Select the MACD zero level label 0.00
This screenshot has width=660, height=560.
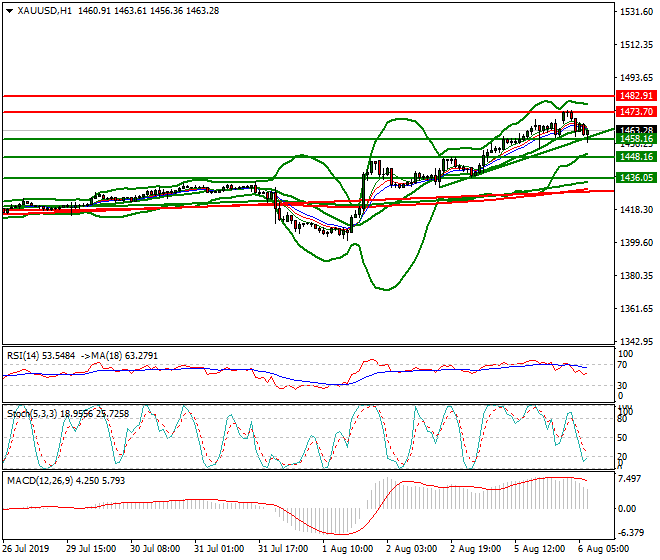point(627,509)
